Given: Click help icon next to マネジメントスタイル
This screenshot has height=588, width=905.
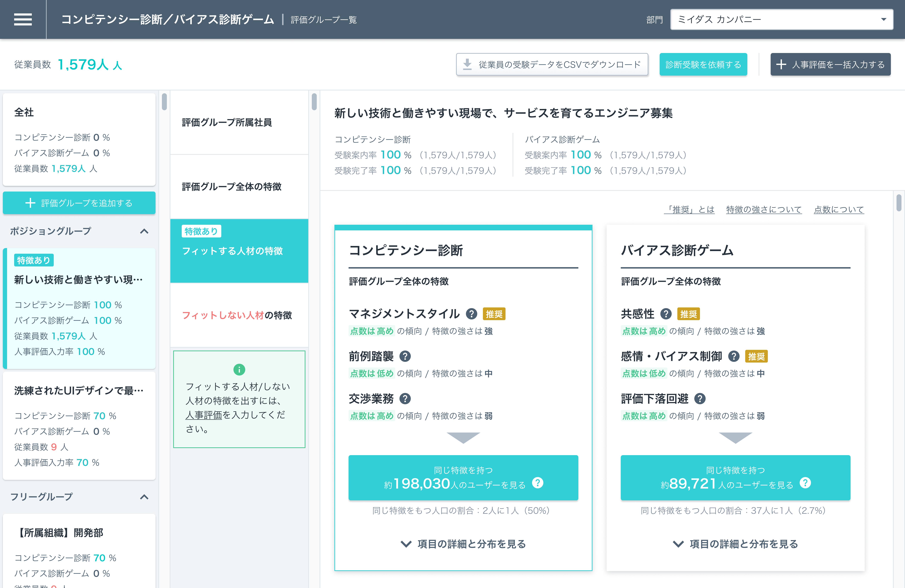Looking at the screenshot, I should (x=472, y=314).
